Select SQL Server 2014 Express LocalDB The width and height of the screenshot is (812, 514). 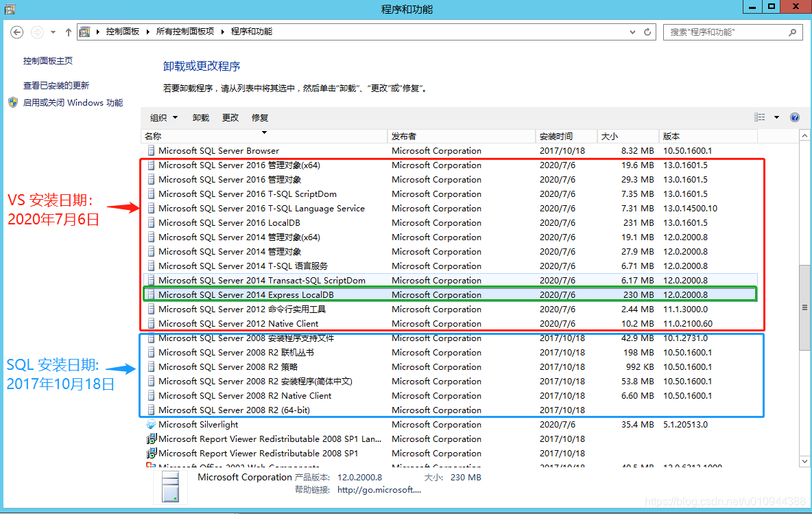pos(449,295)
